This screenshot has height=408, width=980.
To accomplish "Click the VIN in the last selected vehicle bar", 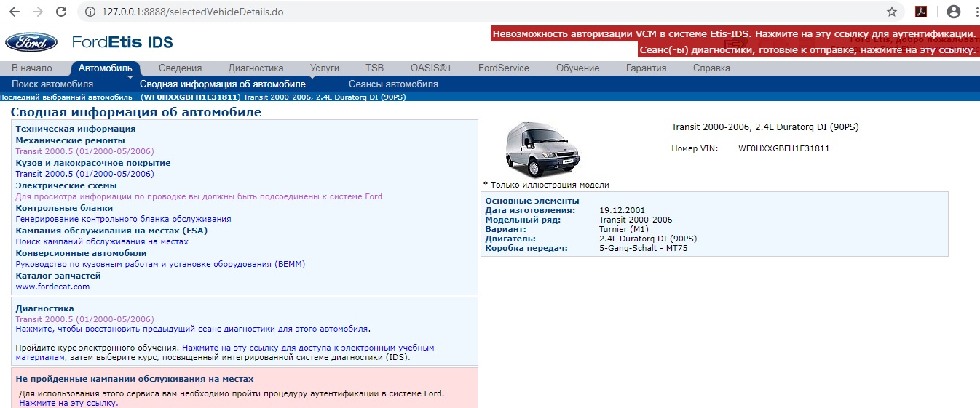I will tap(191, 97).
